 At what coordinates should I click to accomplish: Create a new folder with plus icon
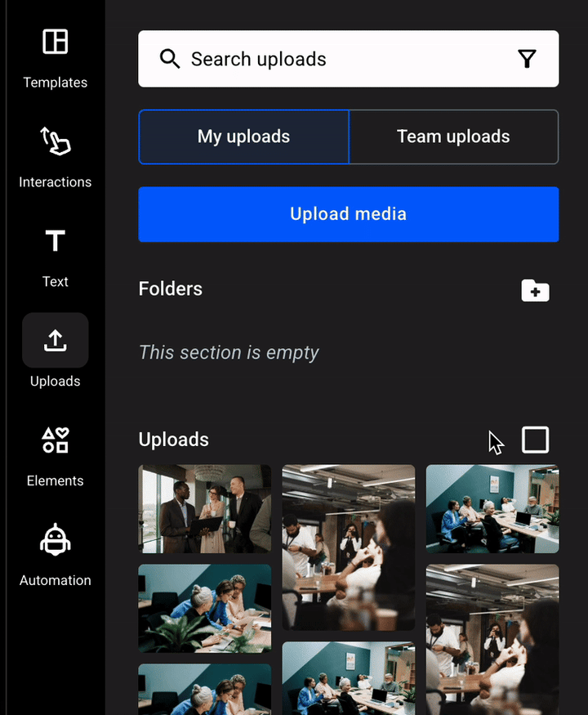point(535,290)
